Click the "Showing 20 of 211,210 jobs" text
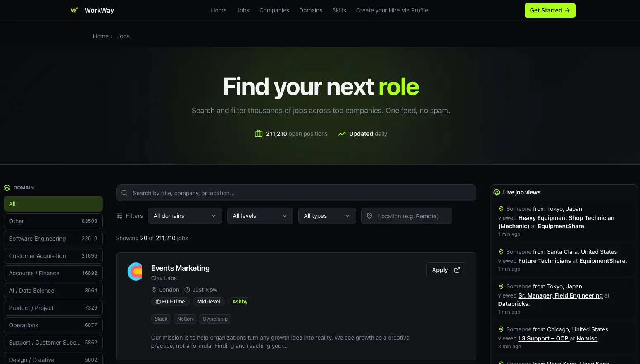 click(x=152, y=238)
